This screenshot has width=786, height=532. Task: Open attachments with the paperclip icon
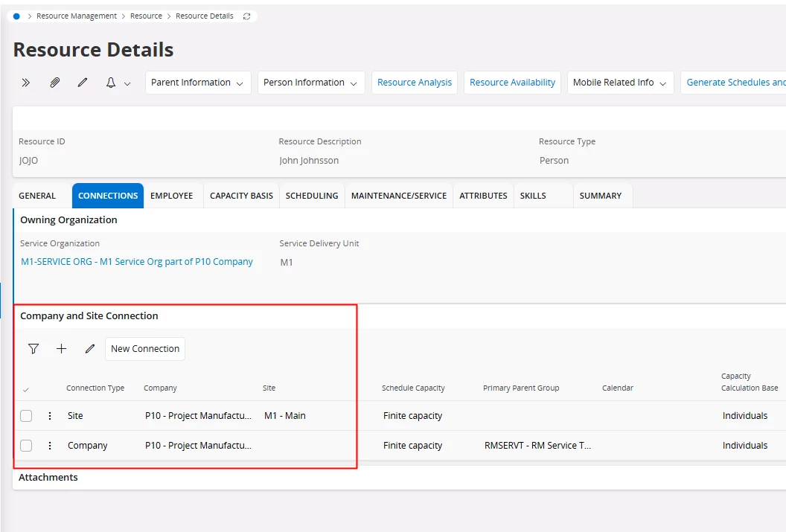[x=54, y=83]
